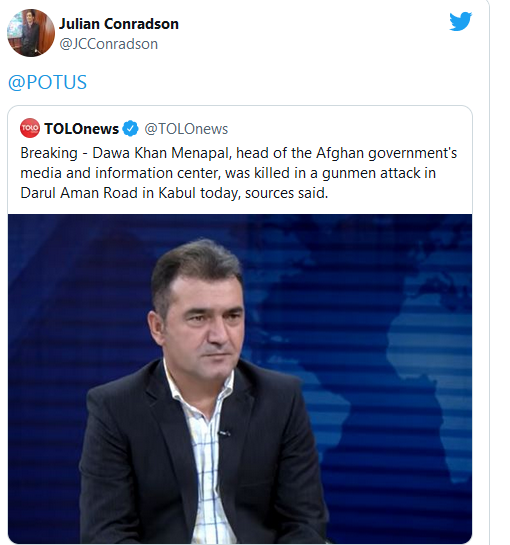Open the @POTUS mention
This screenshot has height=545, width=510.
[x=47, y=82]
